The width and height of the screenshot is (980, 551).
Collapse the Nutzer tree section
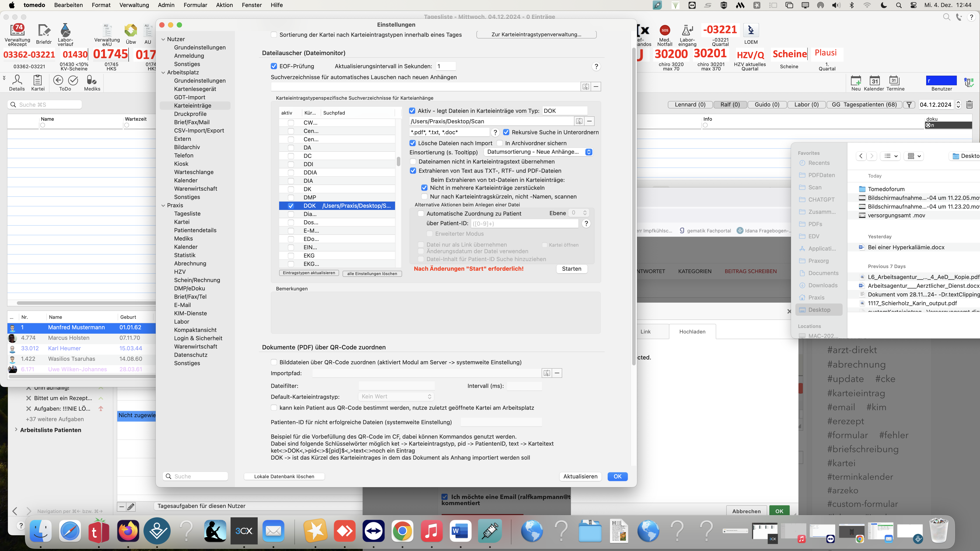tap(163, 39)
